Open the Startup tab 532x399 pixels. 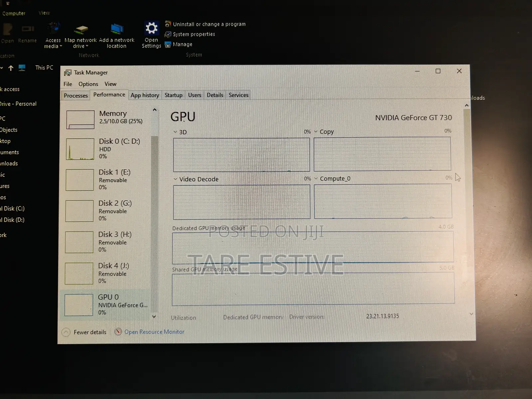pos(174,95)
